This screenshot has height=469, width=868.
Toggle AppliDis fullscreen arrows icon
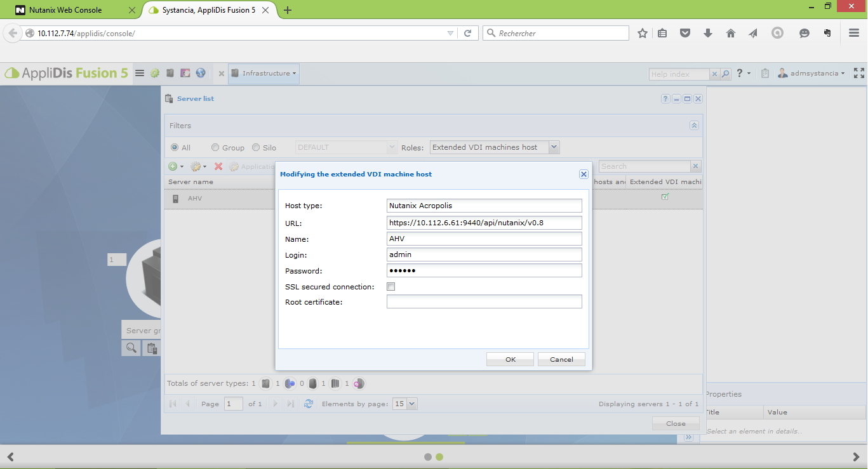click(x=859, y=74)
